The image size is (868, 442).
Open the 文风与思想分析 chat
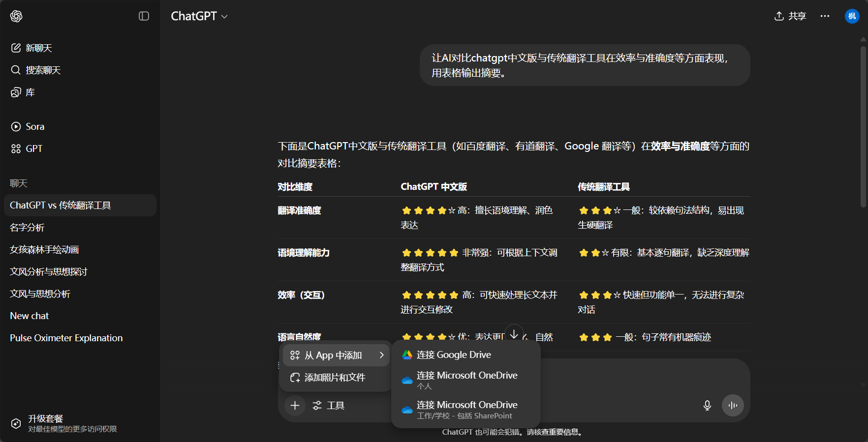80,294
